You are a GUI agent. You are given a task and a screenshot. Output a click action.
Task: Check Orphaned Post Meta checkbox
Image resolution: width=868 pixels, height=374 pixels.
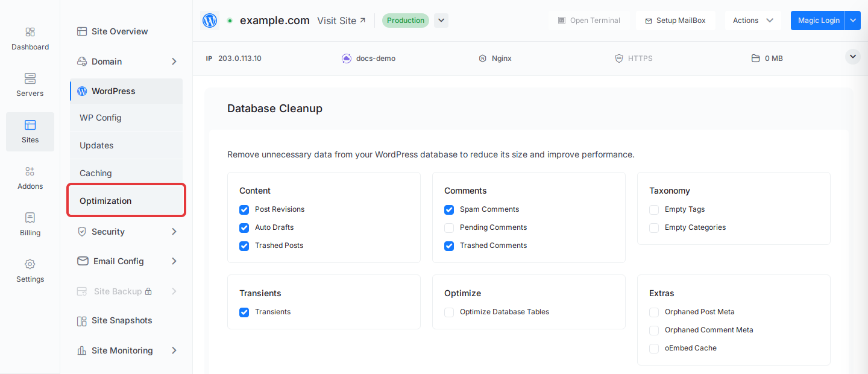click(x=654, y=312)
